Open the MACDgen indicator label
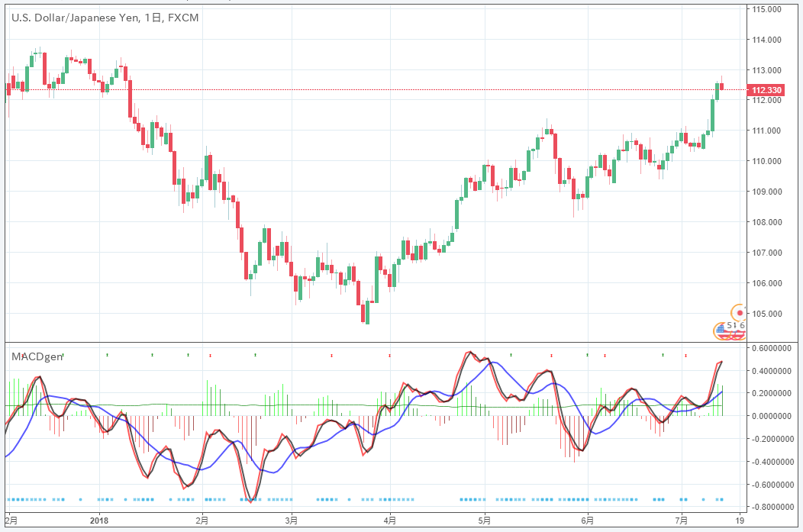The width and height of the screenshot is (803, 532). pyautogui.click(x=34, y=356)
